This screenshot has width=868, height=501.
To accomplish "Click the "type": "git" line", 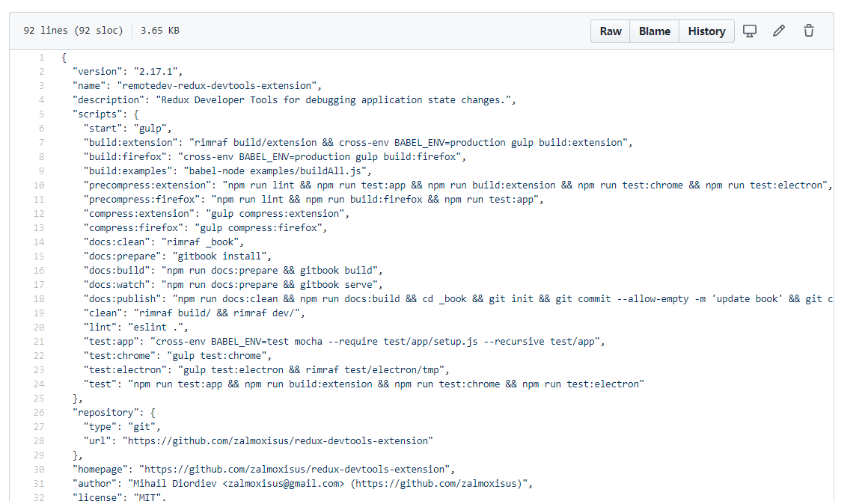I will (x=122, y=427).
